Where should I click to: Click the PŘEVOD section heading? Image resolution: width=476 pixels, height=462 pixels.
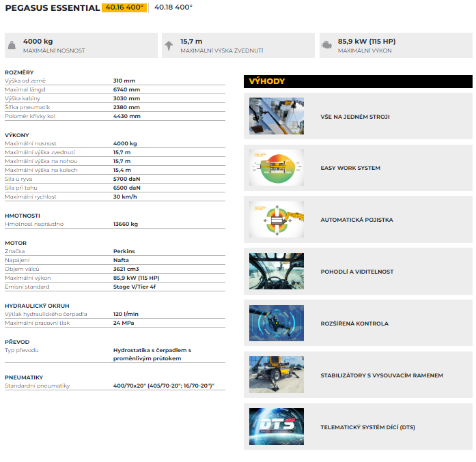tap(17, 342)
